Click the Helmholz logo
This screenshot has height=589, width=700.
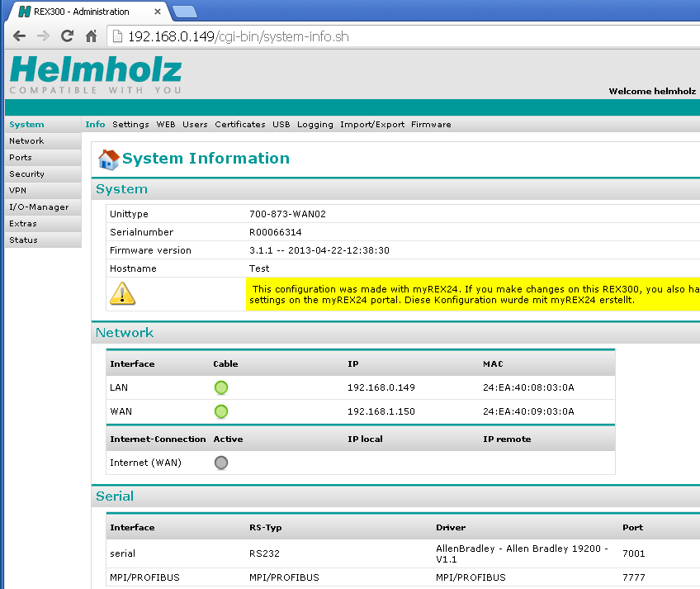(96, 75)
